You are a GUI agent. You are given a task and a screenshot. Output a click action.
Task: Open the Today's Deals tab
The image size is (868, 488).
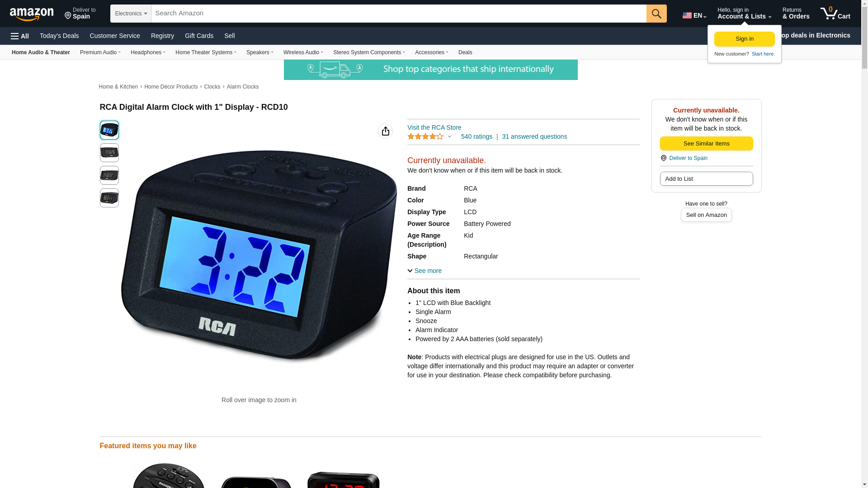pyautogui.click(x=59, y=36)
